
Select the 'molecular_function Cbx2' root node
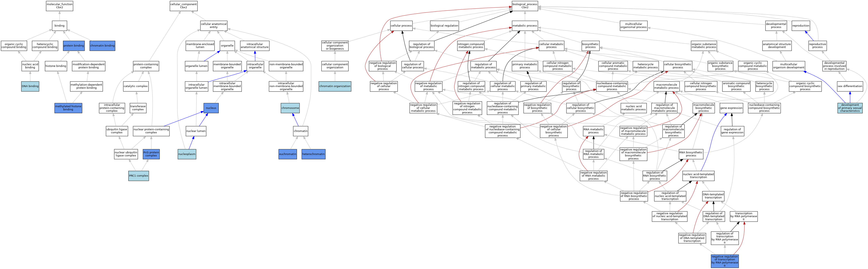[x=59, y=6]
